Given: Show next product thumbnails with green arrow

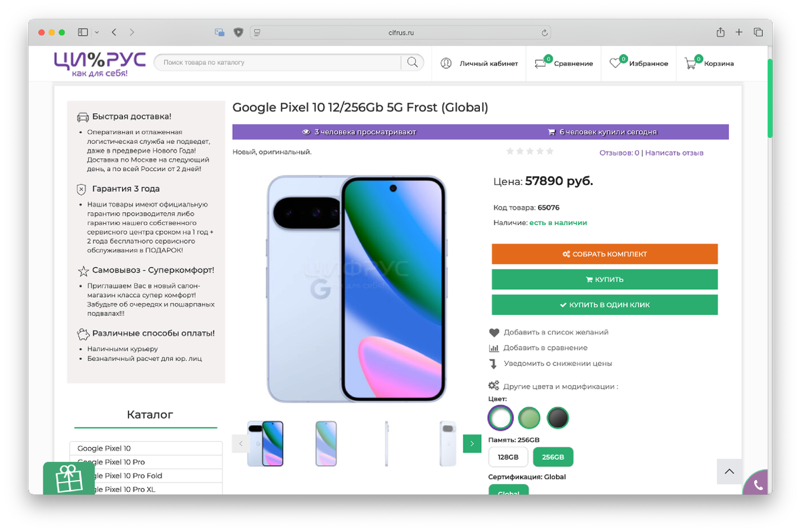Looking at the screenshot, I should 472,443.
